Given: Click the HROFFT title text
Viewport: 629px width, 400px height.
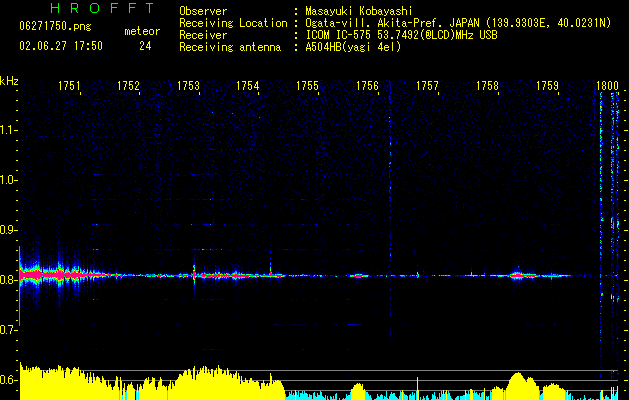Looking at the screenshot, I should [x=102, y=8].
